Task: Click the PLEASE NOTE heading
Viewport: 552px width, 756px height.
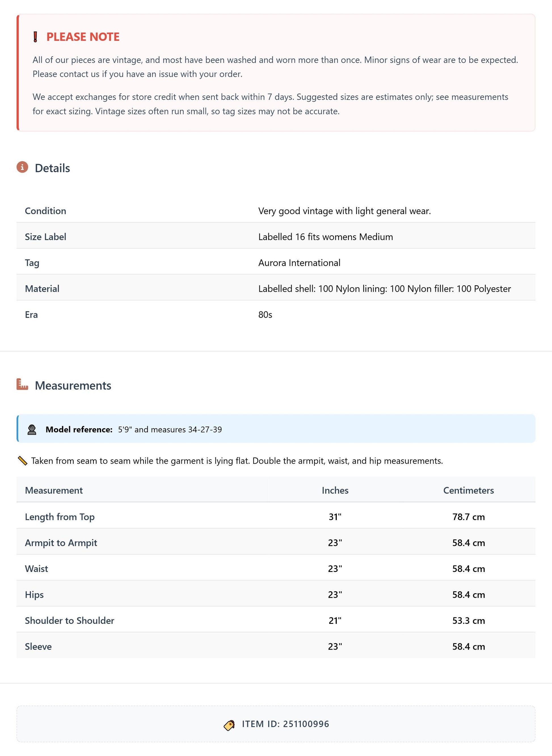Action: point(83,37)
